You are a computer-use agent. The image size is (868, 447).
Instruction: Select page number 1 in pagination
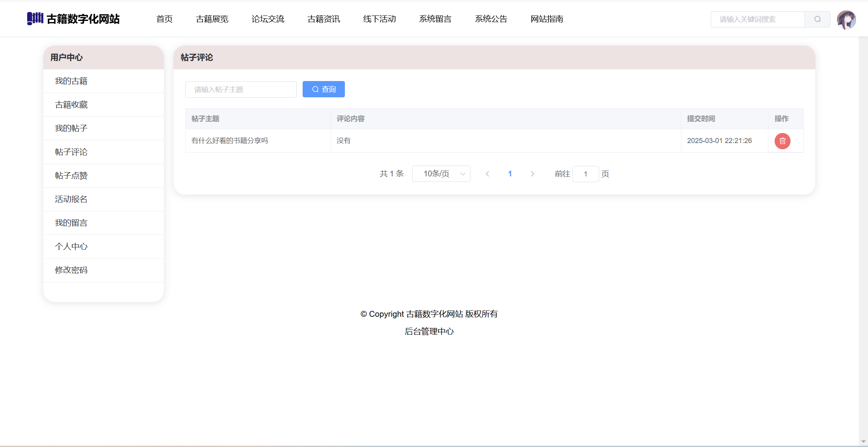[x=510, y=174]
